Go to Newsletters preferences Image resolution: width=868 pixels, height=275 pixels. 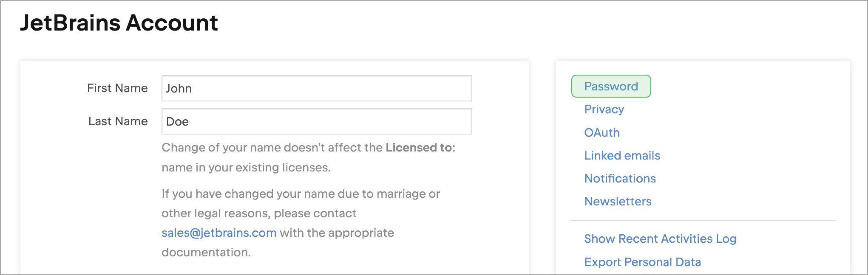point(618,202)
